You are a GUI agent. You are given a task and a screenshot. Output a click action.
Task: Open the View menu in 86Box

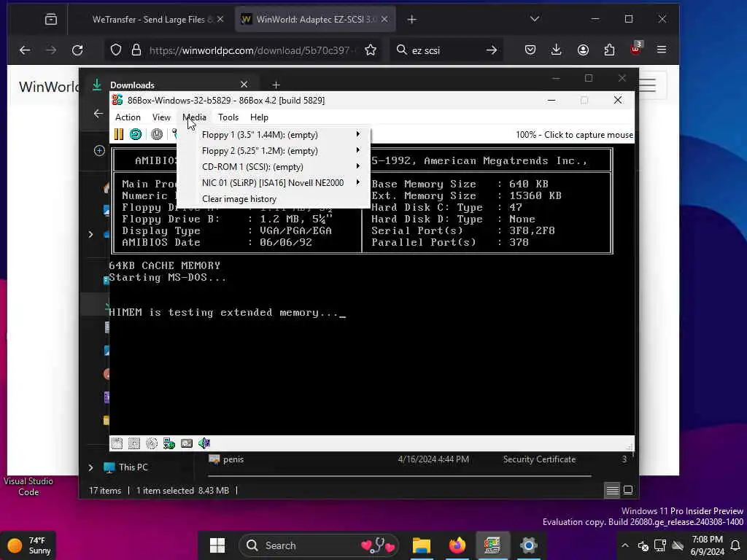point(161,117)
